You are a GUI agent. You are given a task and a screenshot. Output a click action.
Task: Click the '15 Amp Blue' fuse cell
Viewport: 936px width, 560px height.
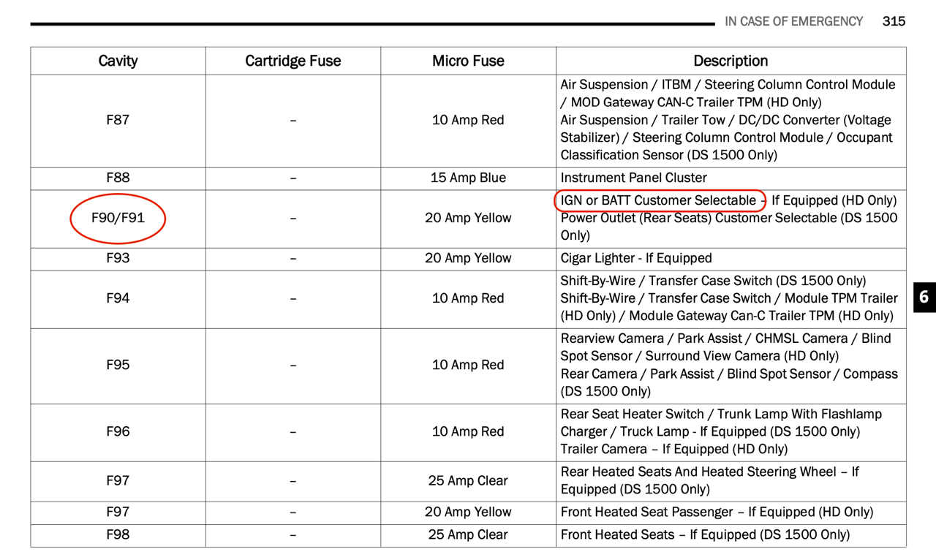point(468,178)
